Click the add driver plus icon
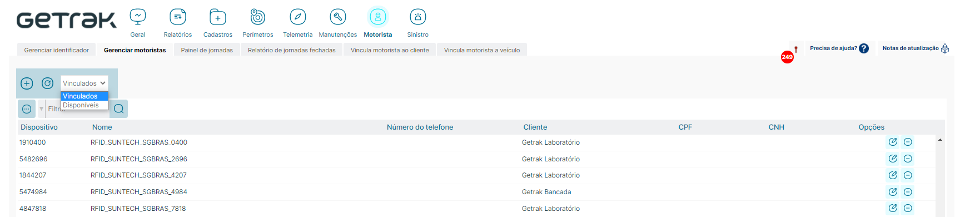Viewport: 980px width, 217px height. pyautogui.click(x=27, y=83)
